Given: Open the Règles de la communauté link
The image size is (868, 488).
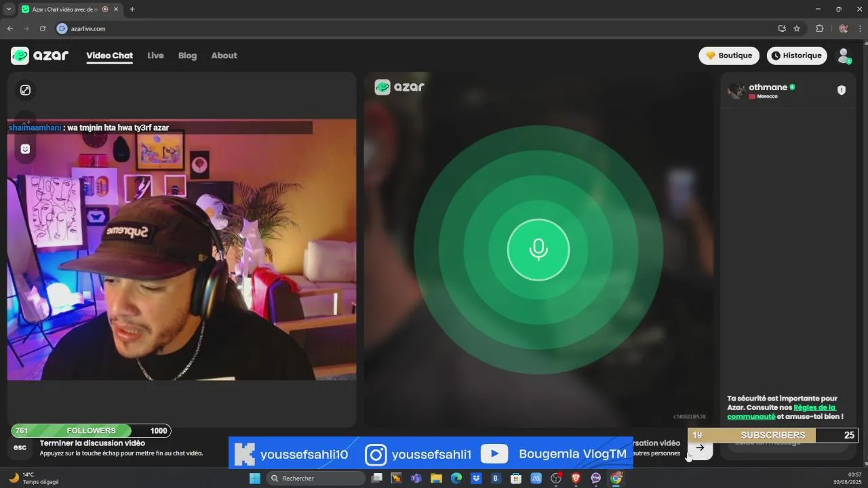Looking at the screenshot, I should click(781, 412).
